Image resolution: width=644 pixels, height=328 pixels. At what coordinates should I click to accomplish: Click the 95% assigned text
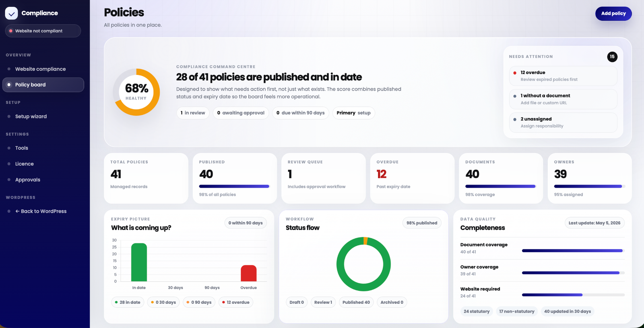pyautogui.click(x=568, y=195)
